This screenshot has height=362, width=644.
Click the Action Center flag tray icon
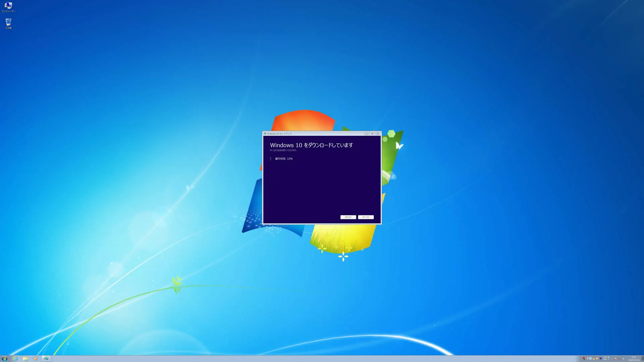[x=616, y=359]
